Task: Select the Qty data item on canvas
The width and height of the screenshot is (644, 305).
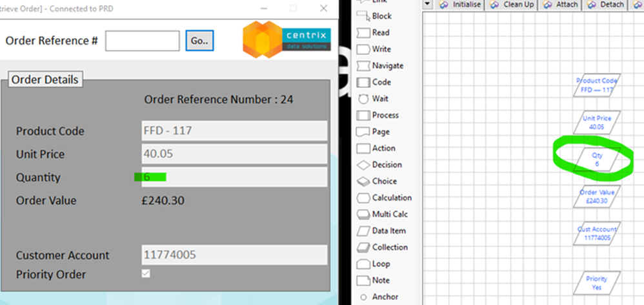Action: point(597,160)
